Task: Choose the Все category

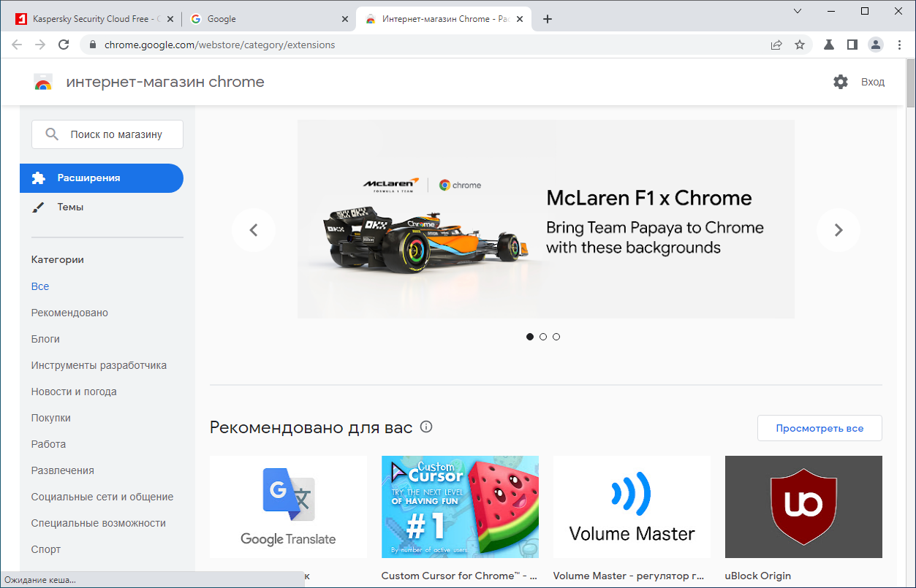Action: point(40,286)
